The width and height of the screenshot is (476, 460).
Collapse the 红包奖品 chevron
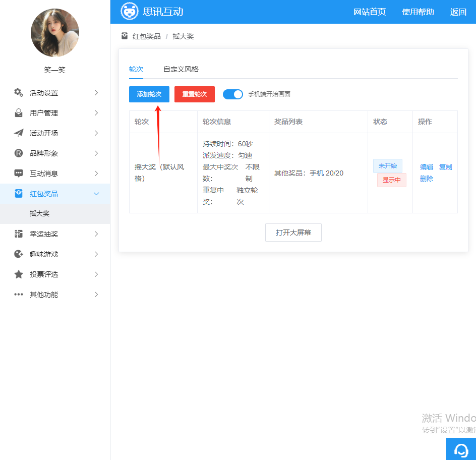[x=96, y=194]
